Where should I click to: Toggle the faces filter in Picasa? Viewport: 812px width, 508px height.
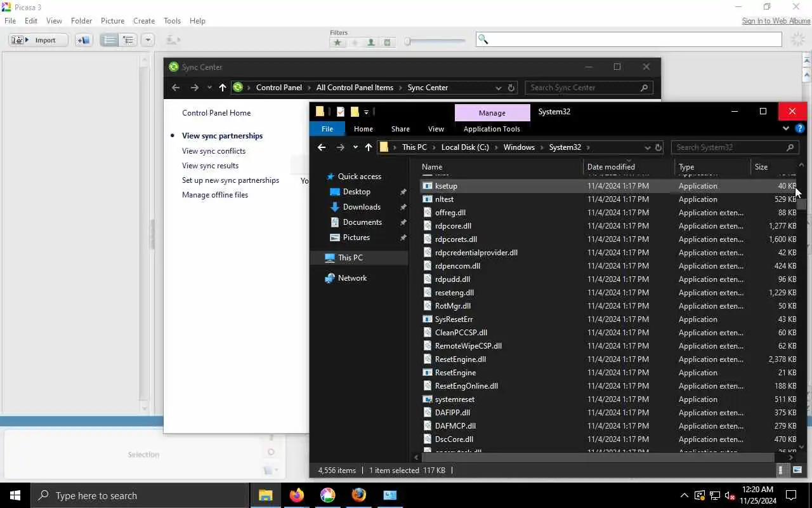(370, 43)
